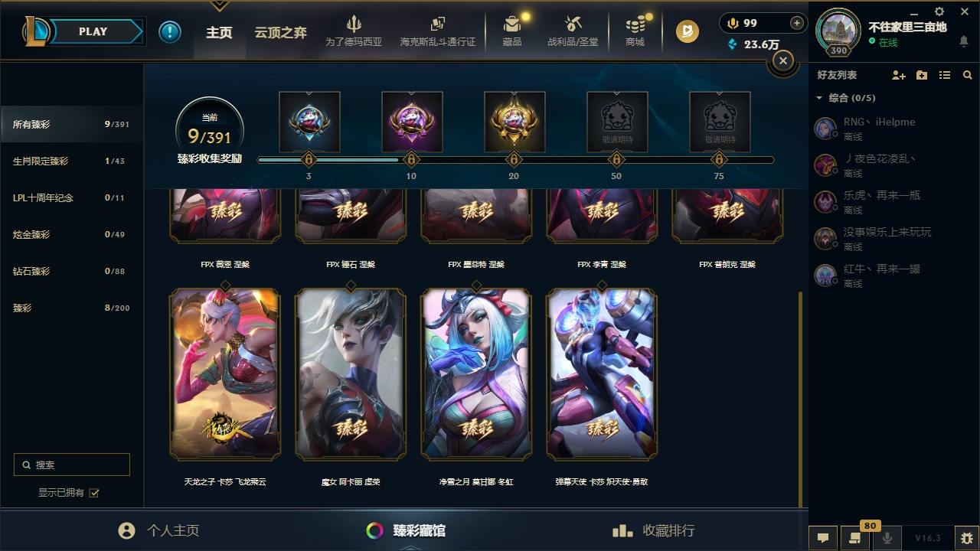980x551 pixels.
Task: Open the friends list search icon
Action: (x=968, y=75)
